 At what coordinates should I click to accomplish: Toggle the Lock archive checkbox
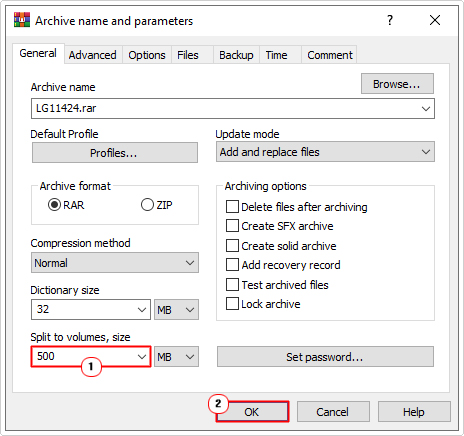tap(232, 304)
